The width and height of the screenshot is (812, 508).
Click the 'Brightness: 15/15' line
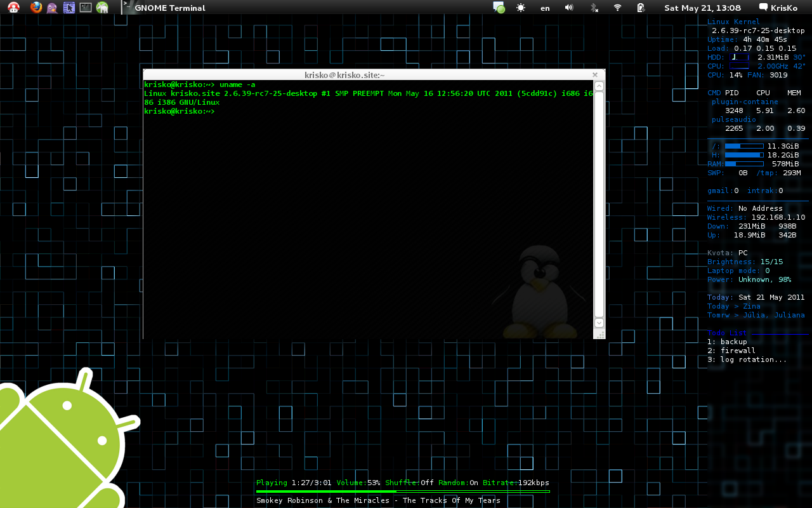[x=745, y=262]
